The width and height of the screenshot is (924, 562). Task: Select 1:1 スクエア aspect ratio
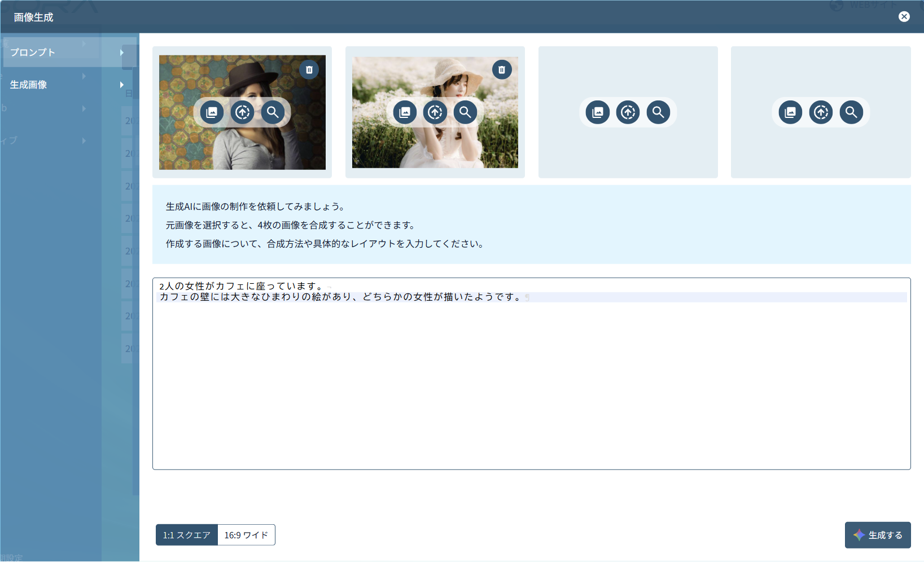(187, 535)
